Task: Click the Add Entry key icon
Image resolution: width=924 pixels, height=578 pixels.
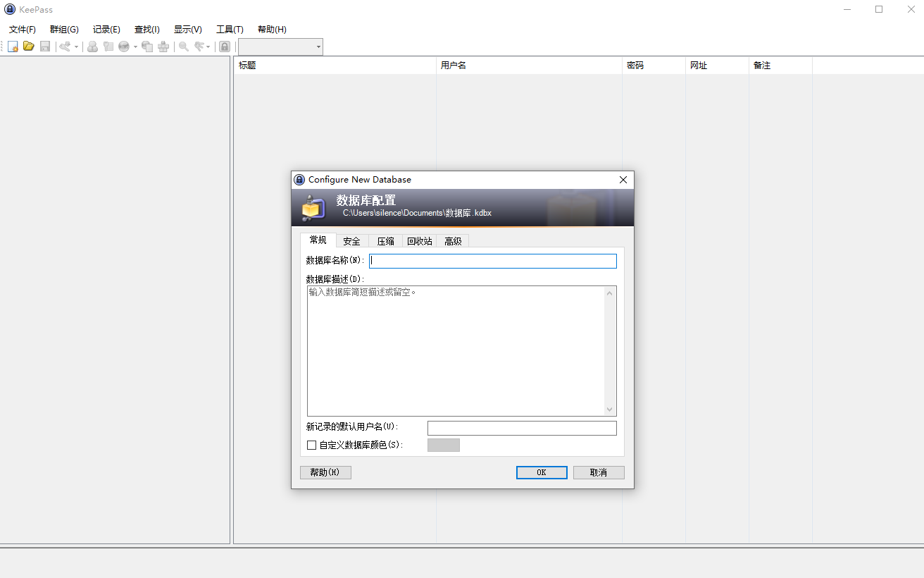Action: tap(65, 47)
